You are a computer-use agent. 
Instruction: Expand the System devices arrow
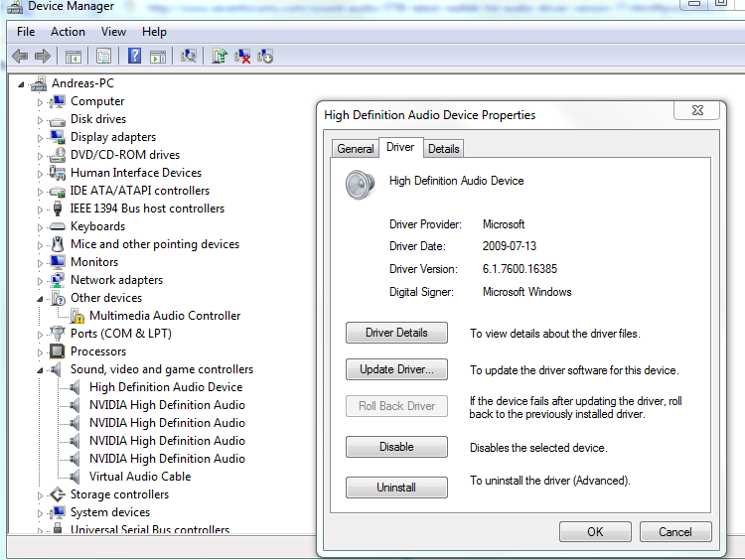[x=40, y=513]
